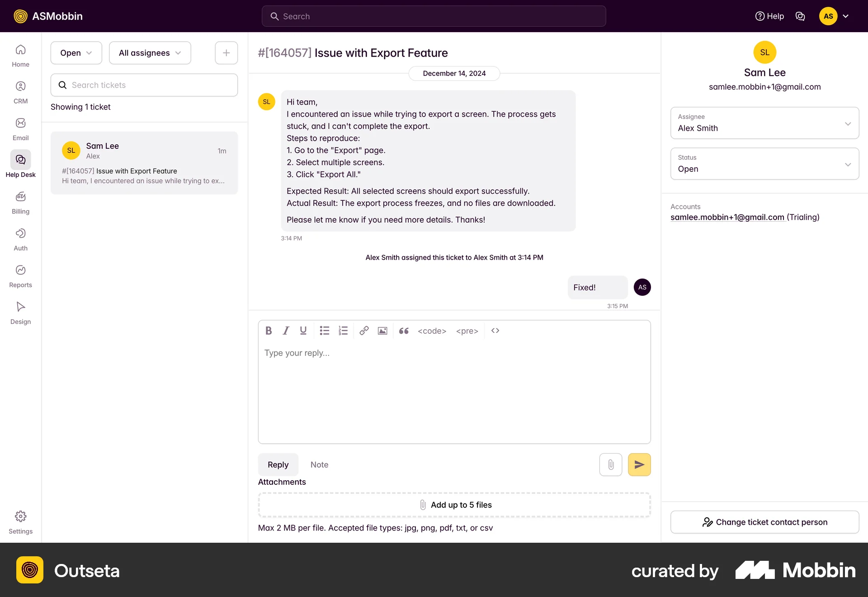Image resolution: width=868 pixels, height=597 pixels.
Task: Select the Help Desk icon in sidebar
Action: (20, 160)
